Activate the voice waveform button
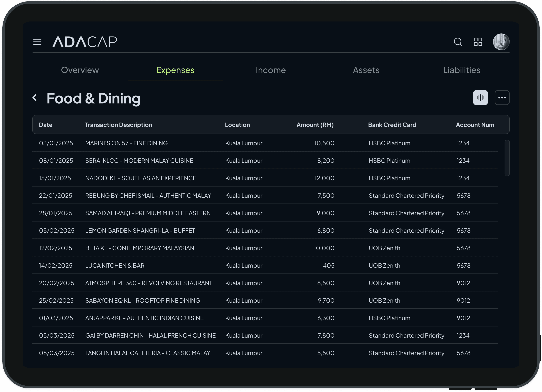Screen dimensions: 542x392 480,98
